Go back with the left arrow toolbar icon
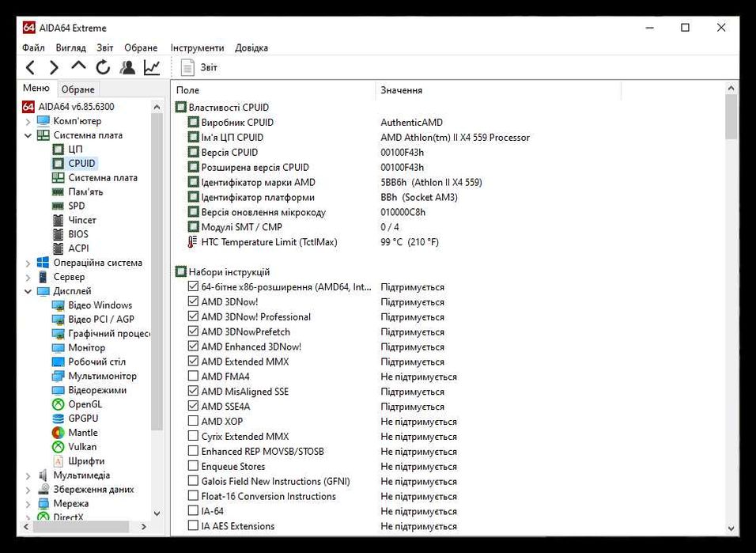Screen dimensions: 756x553 30,67
